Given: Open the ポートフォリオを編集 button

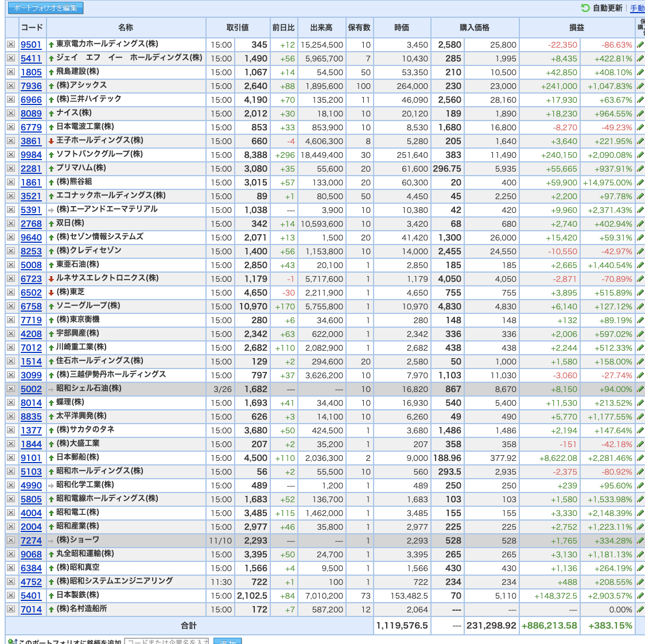Looking at the screenshot, I should [46, 8].
